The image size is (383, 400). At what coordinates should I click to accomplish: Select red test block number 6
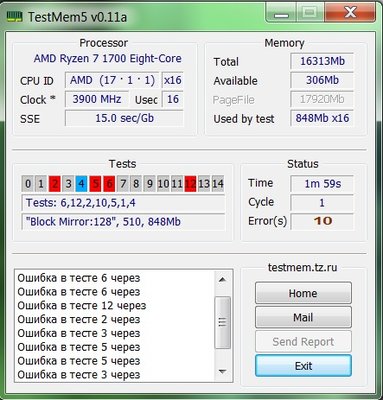click(x=109, y=184)
